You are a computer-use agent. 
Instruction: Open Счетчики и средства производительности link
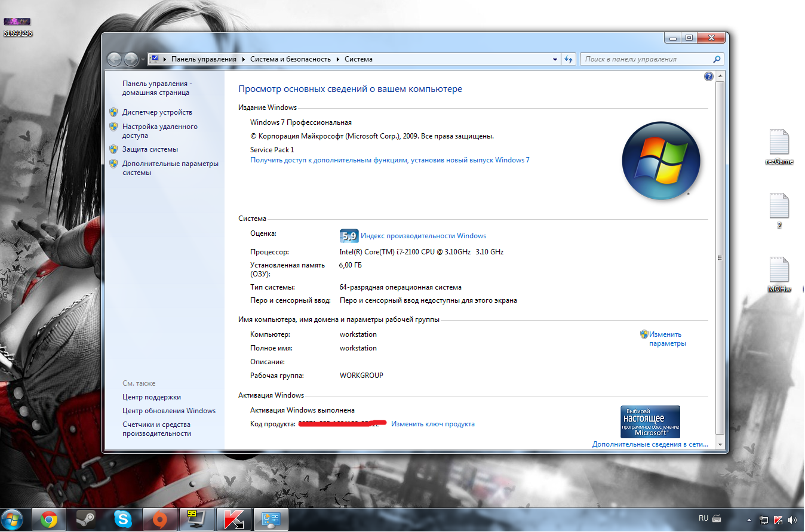(x=156, y=429)
